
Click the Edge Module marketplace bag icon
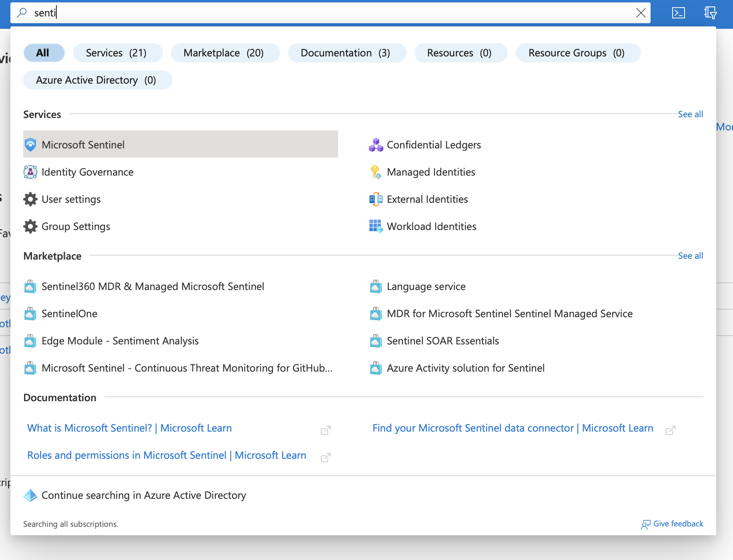coord(30,341)
